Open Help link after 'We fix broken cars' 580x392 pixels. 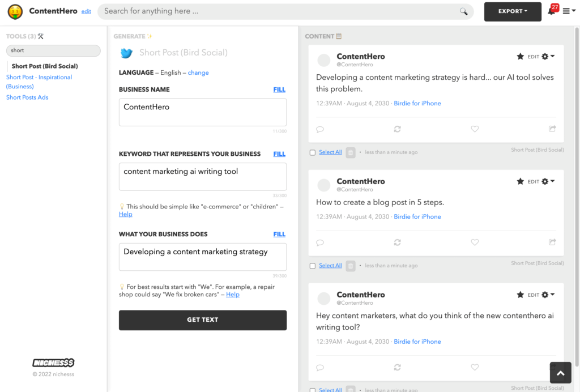tap(233, 295)
